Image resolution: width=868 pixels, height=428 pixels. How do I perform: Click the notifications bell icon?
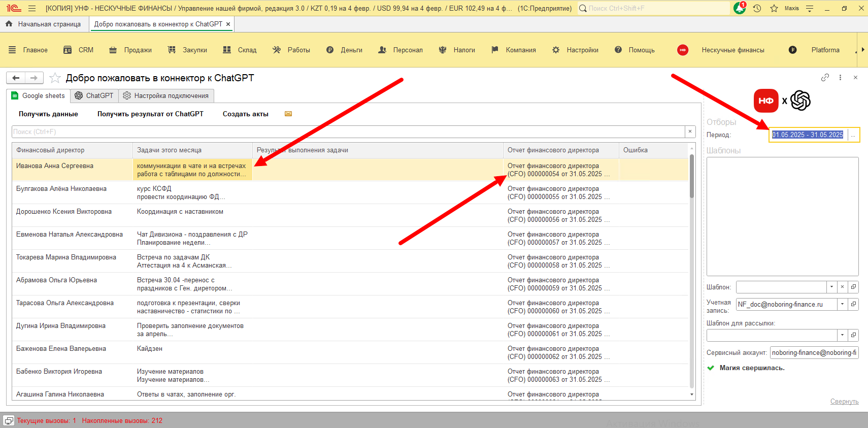pos(739,8)
